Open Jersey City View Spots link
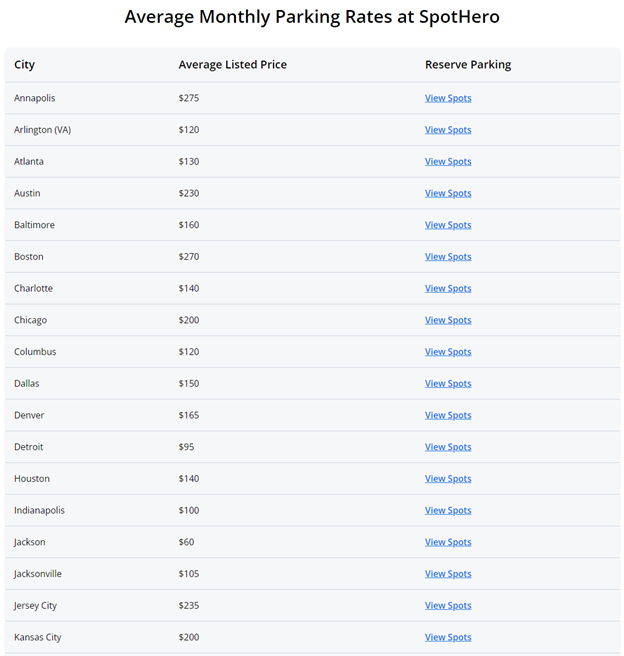The width and height of the screenshot is (624, 656). (448, 605)
